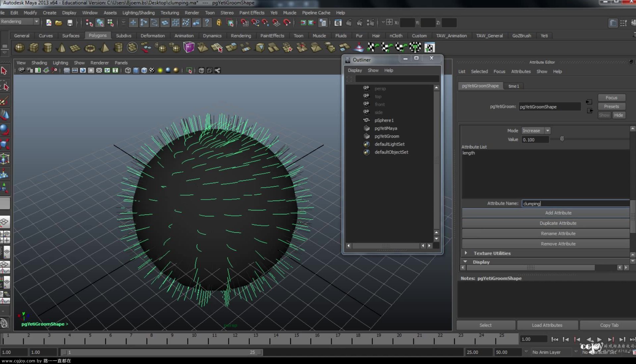Open the Yeti menu in the menu bar
Viewport: 636px width, 364px height.
[x=274, y=13]
